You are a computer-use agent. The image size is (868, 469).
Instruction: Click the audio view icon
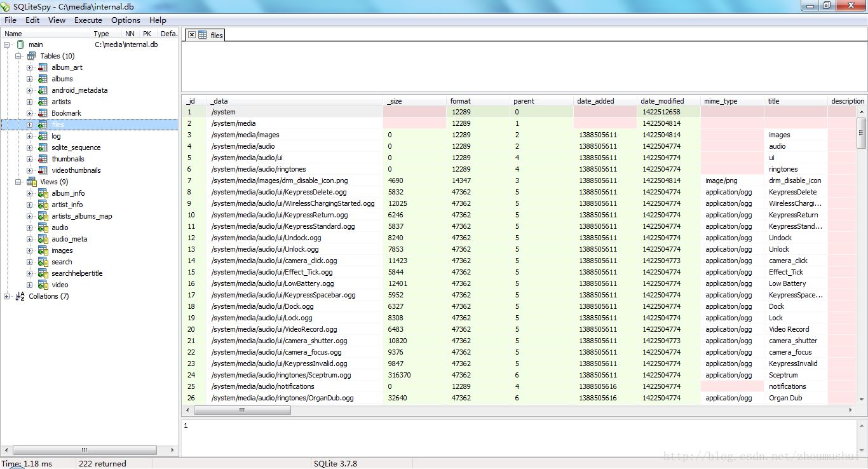(43, 228)
